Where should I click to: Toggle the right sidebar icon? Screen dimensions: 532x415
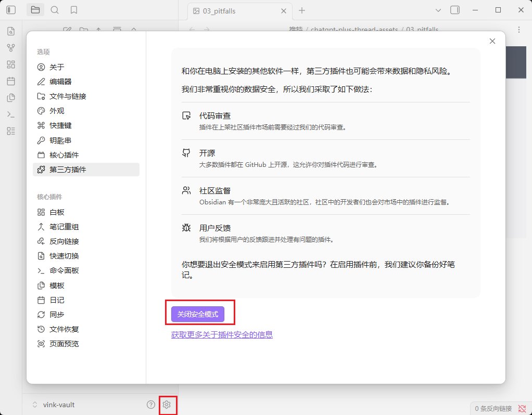pos(454,10)
